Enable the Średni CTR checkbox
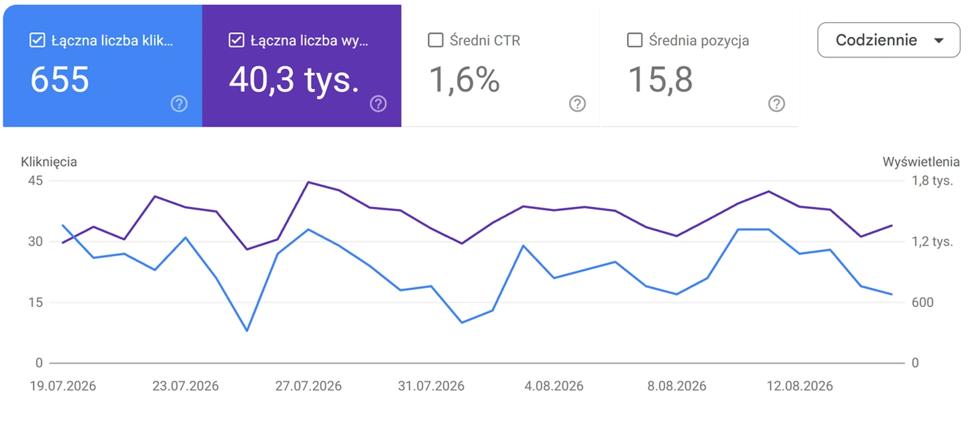 [435, 40]
